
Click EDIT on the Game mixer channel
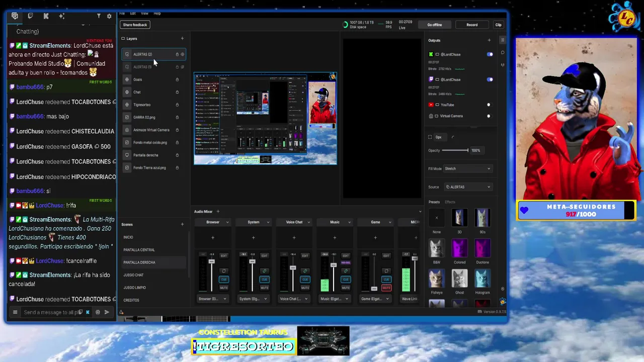coord(386,255)
